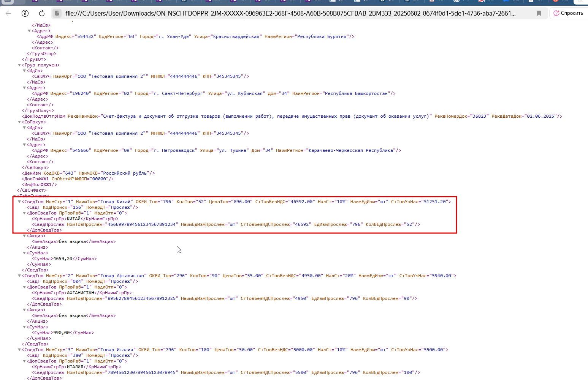Click the СведТов line for Товар Афганистан
588x380 pixels.
coord(239,276)
